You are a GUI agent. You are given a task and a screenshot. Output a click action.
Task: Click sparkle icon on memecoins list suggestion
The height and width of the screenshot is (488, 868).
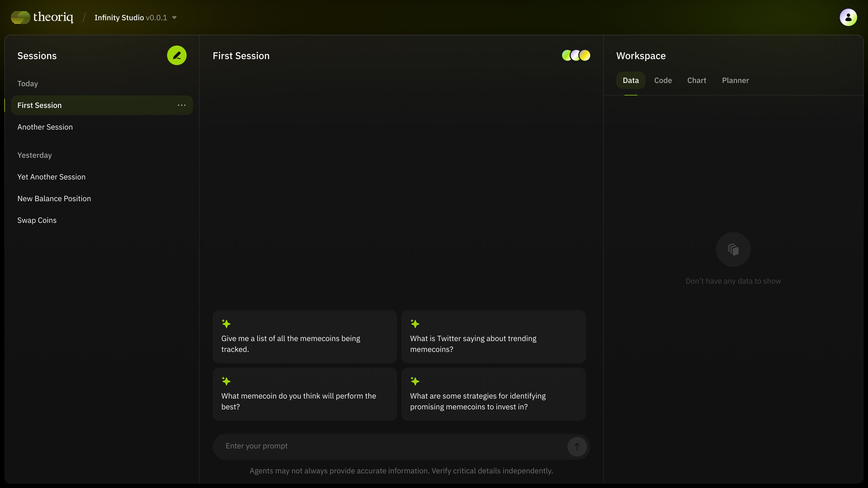click(x=226, y=324)
